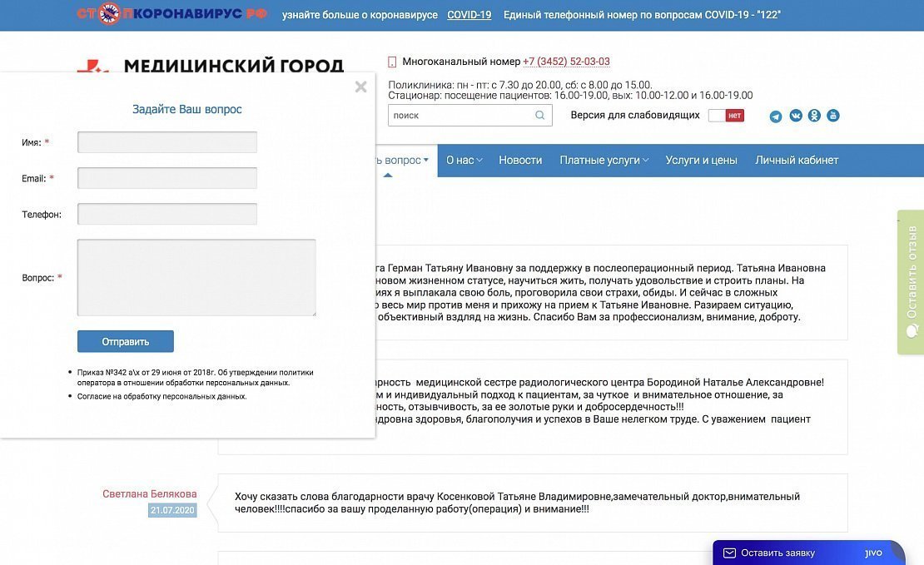
Task: Open the 'Новости' menu item
Action: (x=520, y=160)
